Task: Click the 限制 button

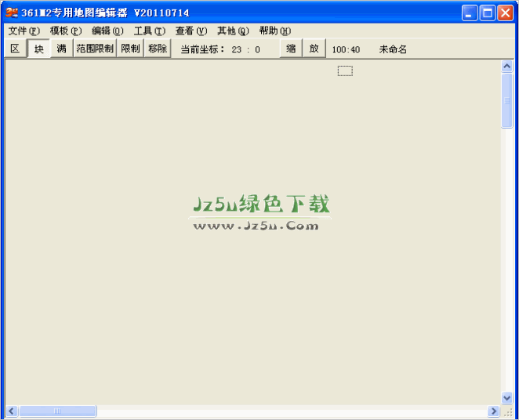Action: (x=130, y=49)
